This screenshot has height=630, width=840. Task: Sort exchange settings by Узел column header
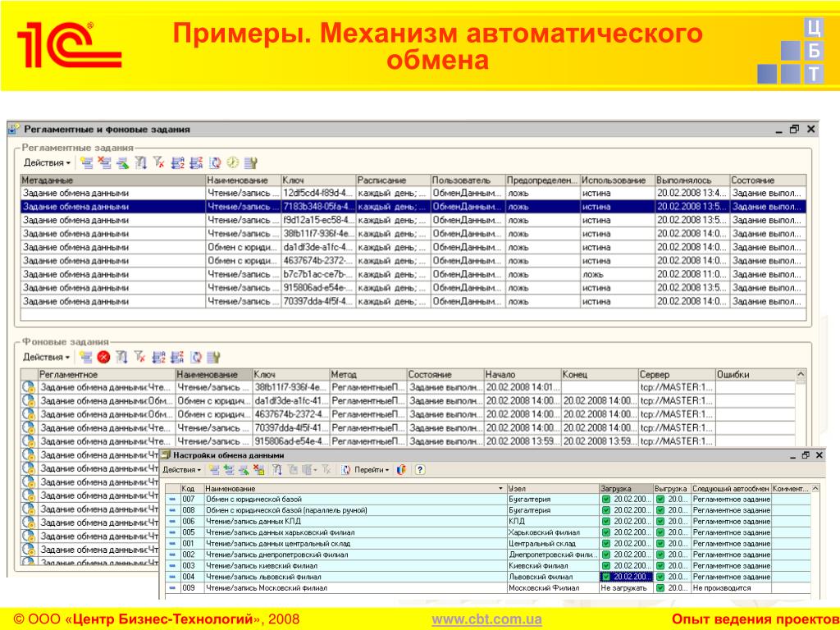[553, 489]
